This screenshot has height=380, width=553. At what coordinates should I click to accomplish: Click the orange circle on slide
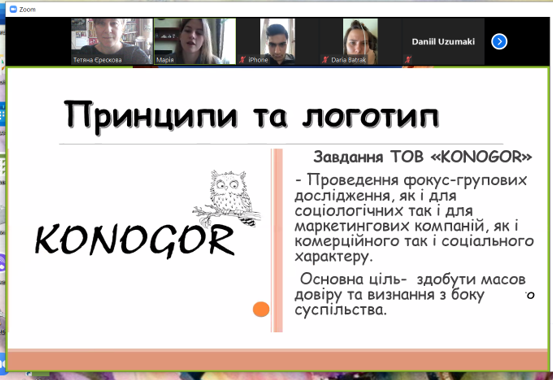coord(261,309)
